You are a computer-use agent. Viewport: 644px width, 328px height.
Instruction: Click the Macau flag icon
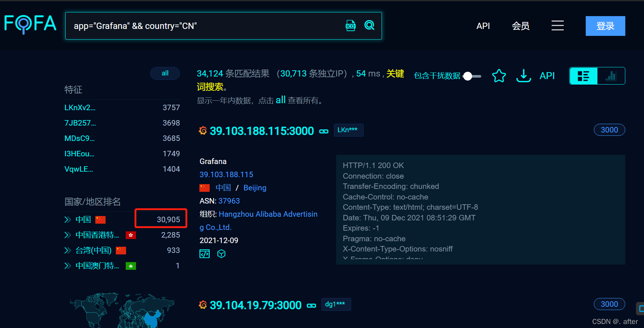coord(131,266)
